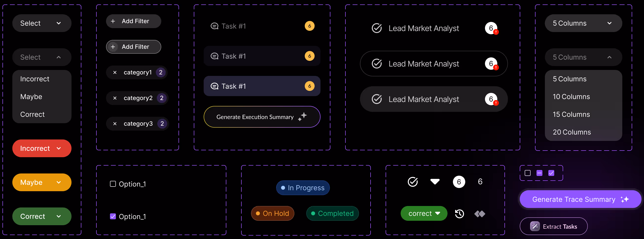Select the In Progress status pill

pyautogui.click(x=303, y=188)
